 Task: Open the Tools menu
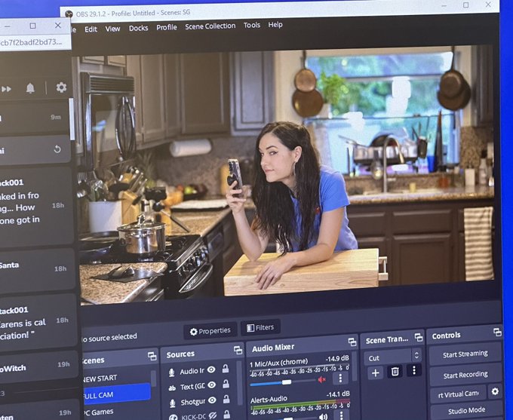251,25
